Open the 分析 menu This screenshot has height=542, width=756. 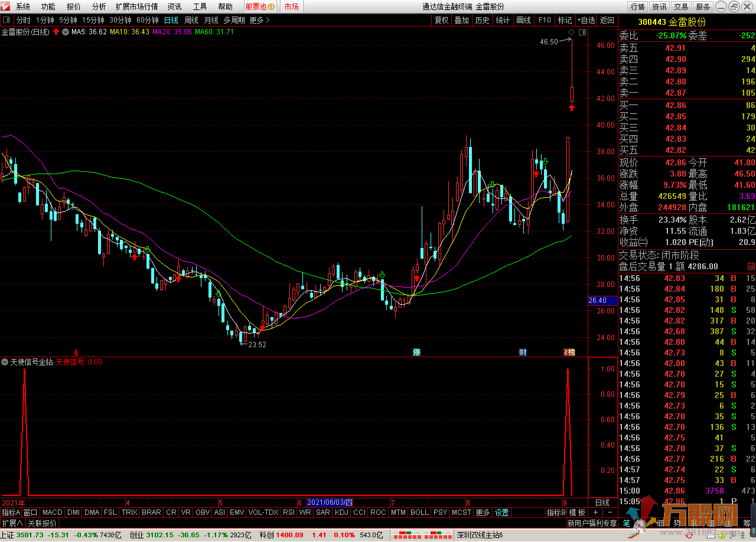pyautogui.click(x=99, y=6)
